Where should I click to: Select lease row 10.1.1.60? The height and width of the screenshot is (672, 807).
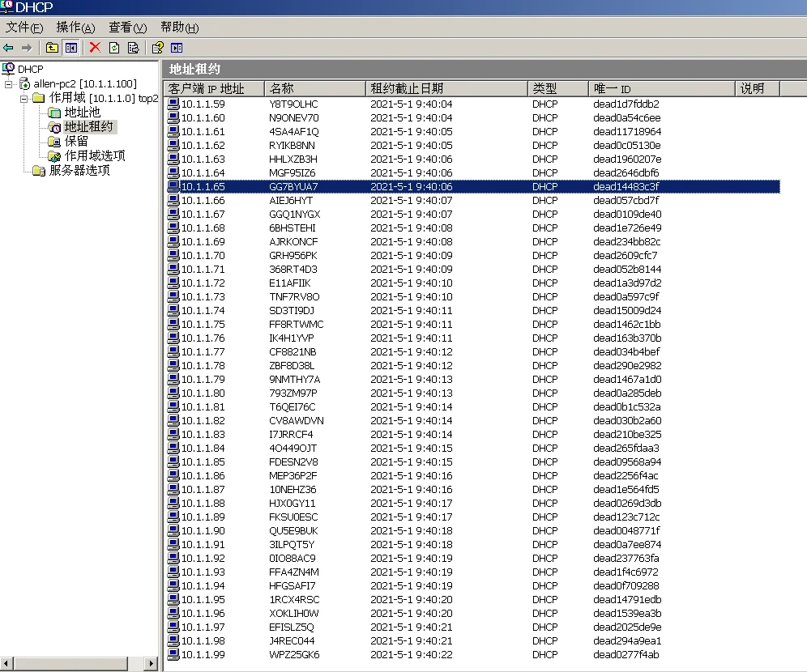[473, 117]
